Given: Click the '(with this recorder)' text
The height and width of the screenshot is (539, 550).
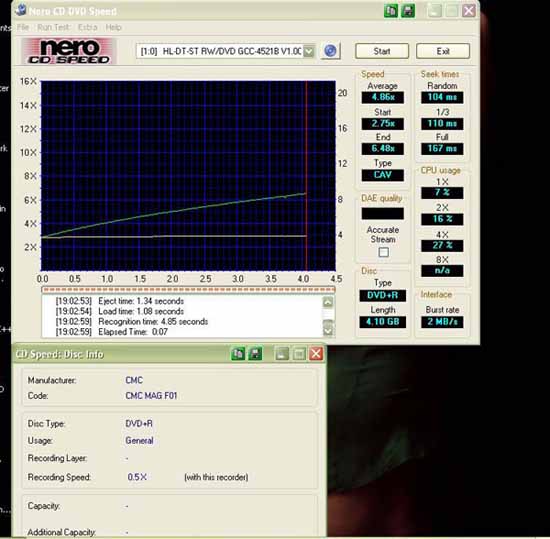Looking at the screenshot, I should [216, 477].
